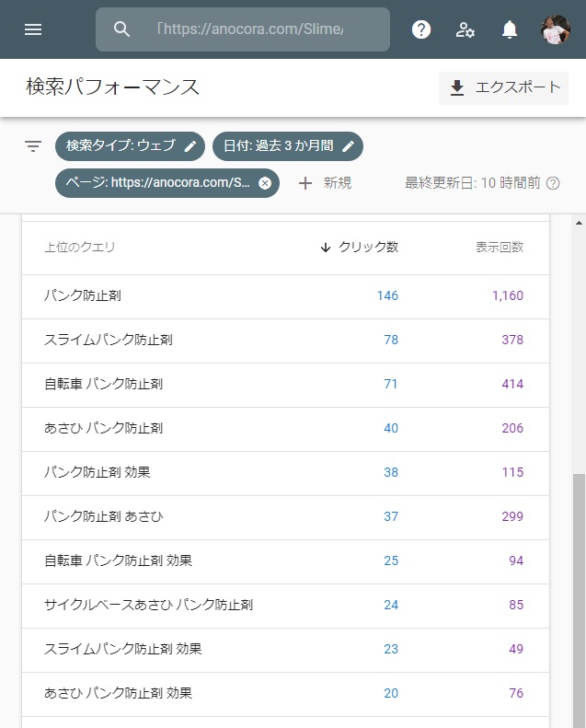Select the スライムパンク防止剤 query row

(x=285, y=341)
